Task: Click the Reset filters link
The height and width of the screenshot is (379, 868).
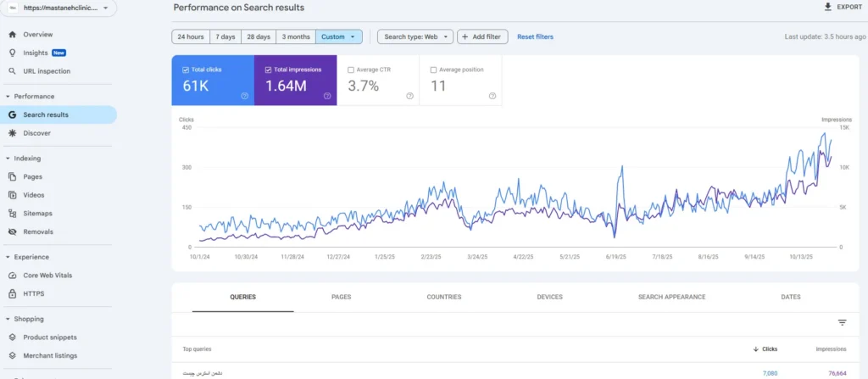Action: click(535, 36)
